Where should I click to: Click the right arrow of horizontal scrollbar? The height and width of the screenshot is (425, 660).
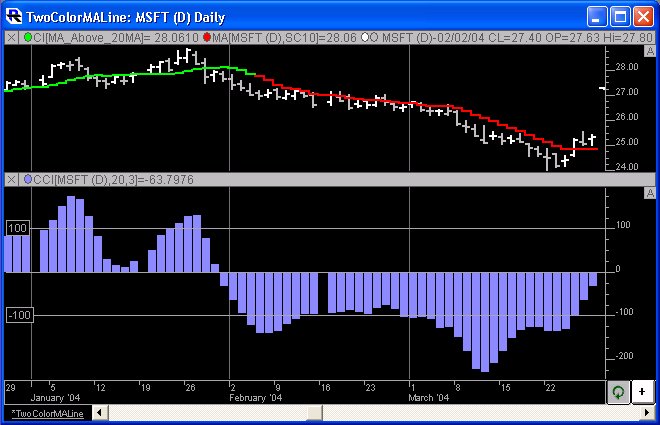click(647, 413)
